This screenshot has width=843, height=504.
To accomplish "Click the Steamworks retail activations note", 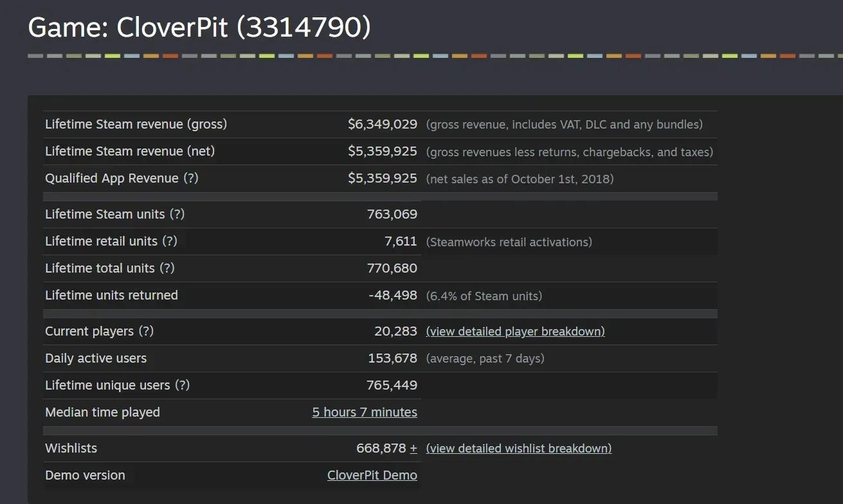I will (x=509, y=242).
